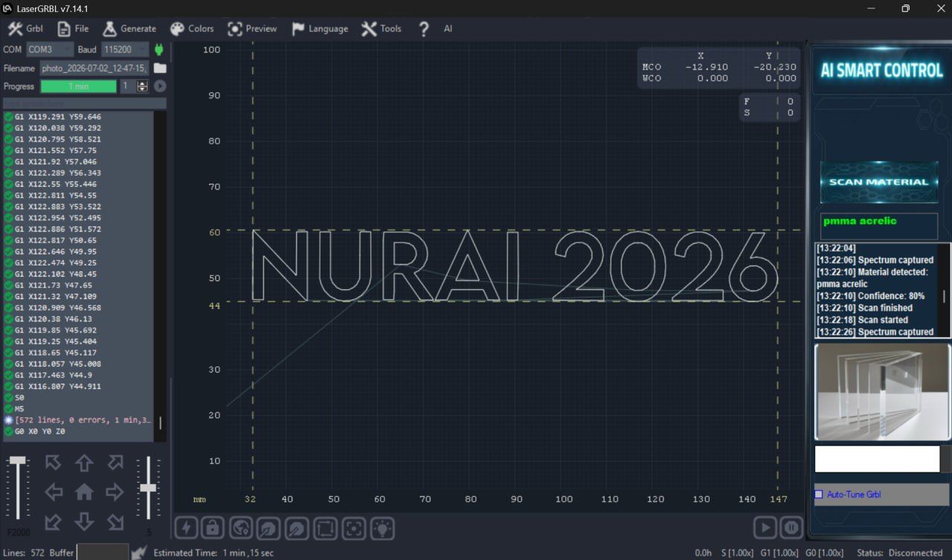Click the lightning reset icon

coord(186,528)
